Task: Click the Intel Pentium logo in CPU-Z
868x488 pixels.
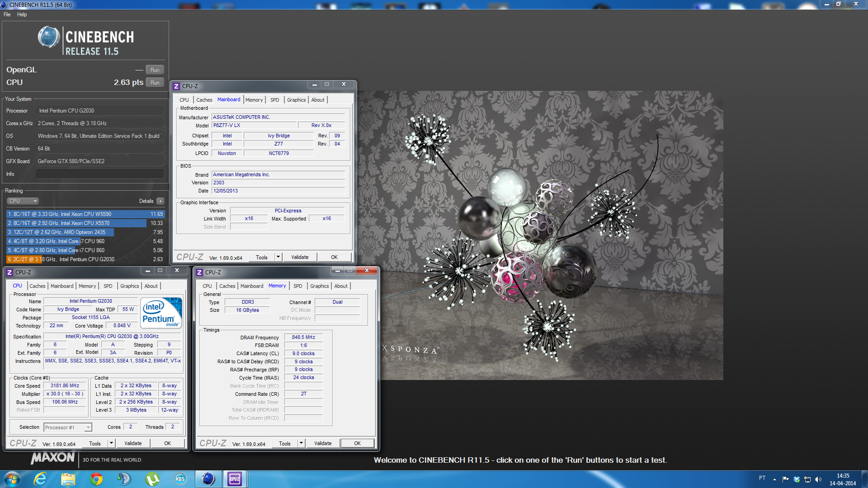Action: tap(161, 313)
